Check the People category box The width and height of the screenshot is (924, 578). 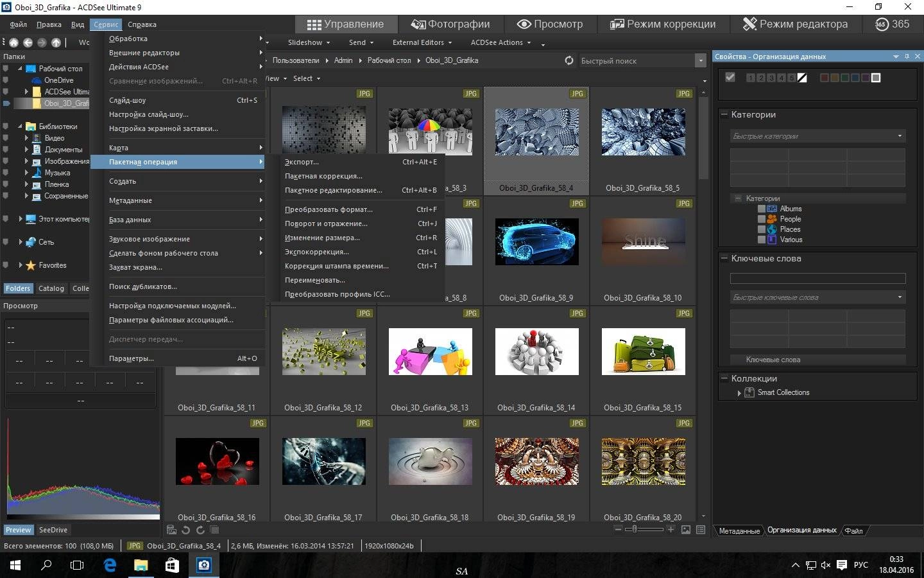[762, 219]
